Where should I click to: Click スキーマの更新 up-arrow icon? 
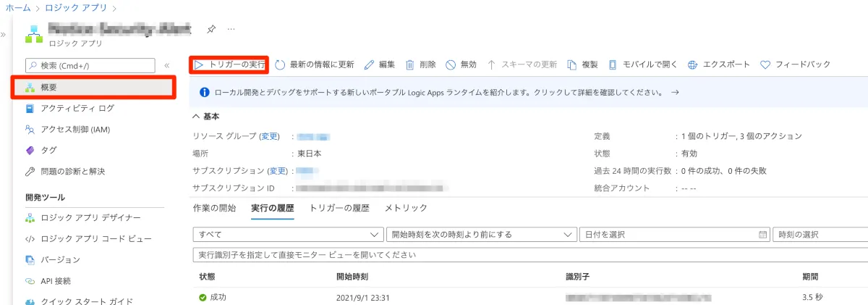coord(491,64)
